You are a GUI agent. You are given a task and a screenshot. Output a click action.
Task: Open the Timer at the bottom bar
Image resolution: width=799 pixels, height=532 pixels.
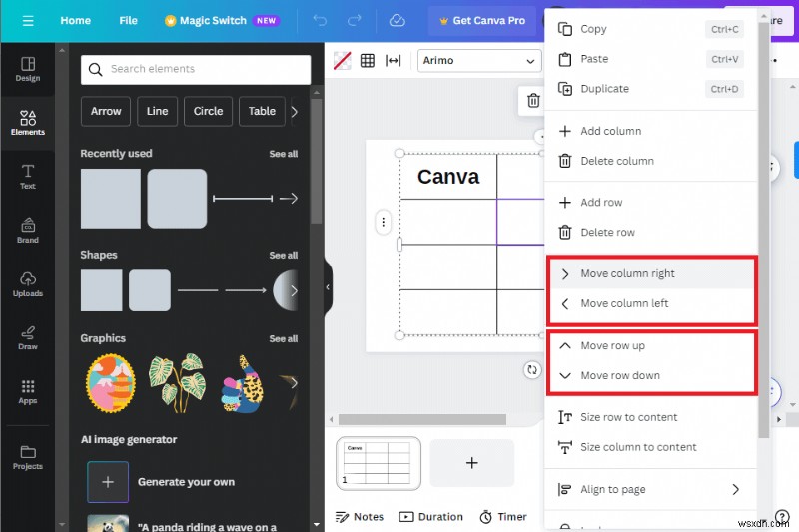503,517
